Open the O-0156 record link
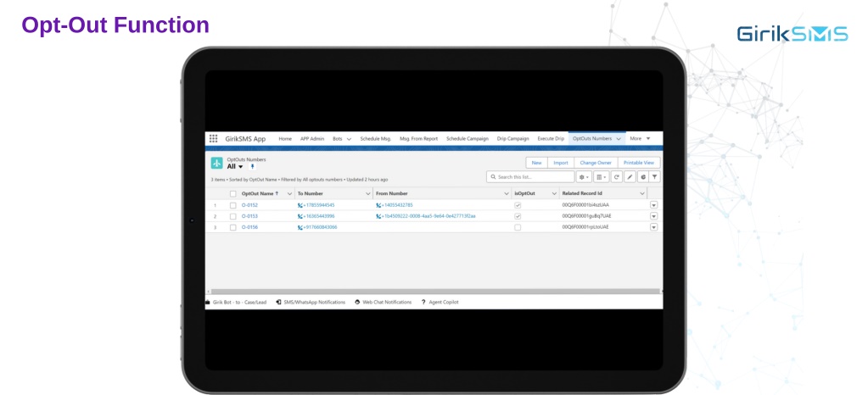This screenshot has width=868, height=395. (249, 227)
